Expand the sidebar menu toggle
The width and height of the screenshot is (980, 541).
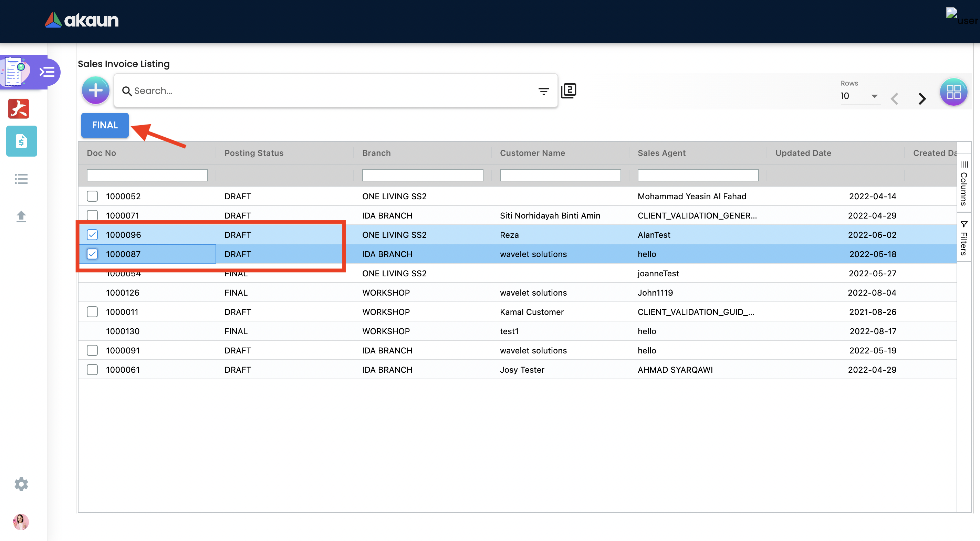47,72
